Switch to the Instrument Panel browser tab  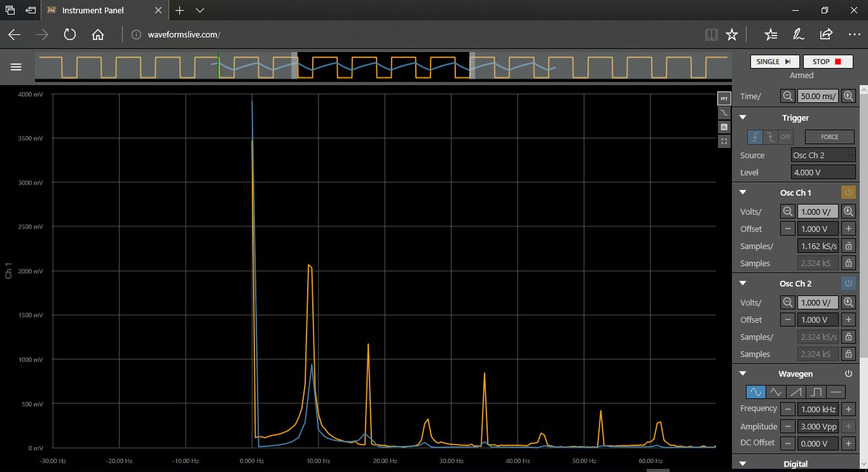(x=93, y=11)
